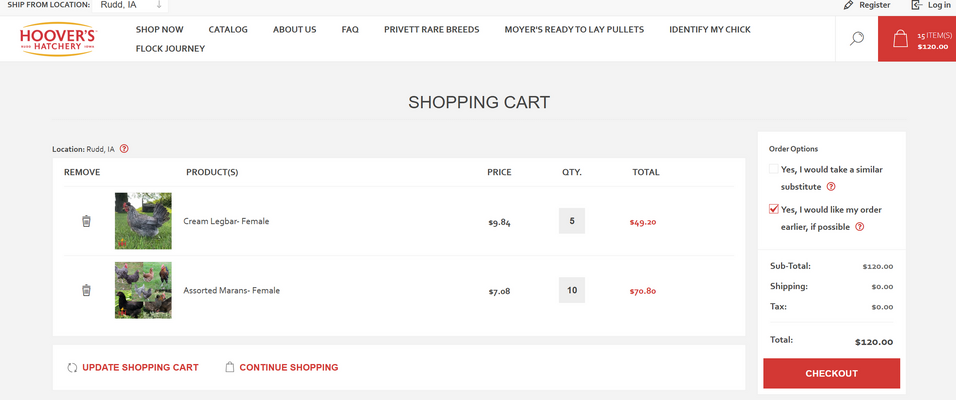Open the Ship From Location dropdown
Screen dimensions: 956x400
(x=130, y=5)
